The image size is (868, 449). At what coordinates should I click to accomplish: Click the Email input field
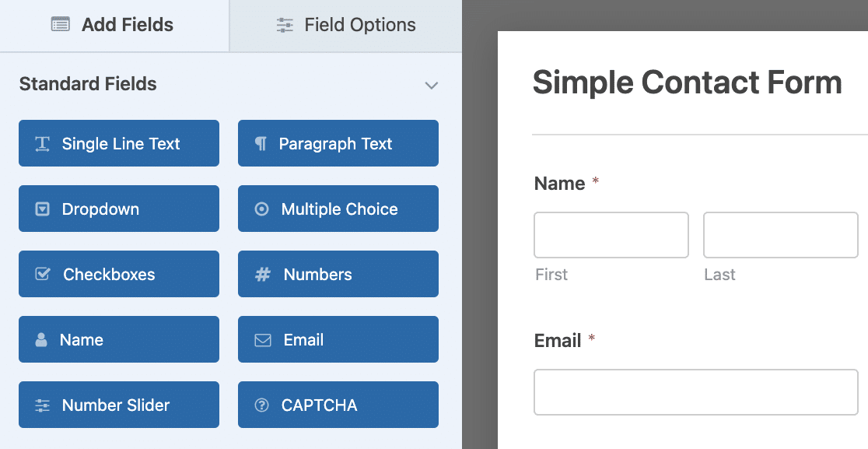point(695,392)
